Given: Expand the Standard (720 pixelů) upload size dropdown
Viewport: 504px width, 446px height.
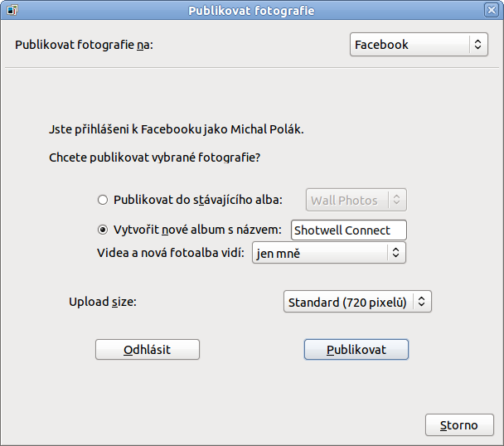Looking at the screenshot, I should 357,302.
